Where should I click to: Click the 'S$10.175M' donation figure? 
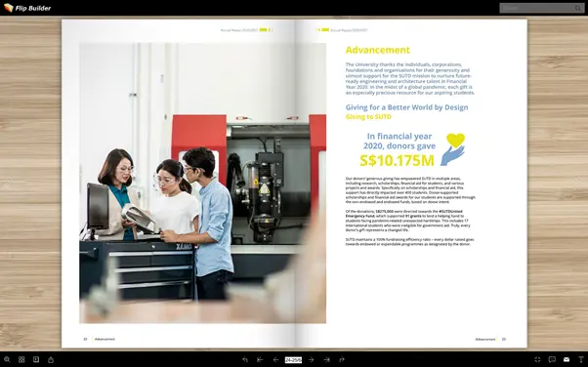tap(397, 160)
